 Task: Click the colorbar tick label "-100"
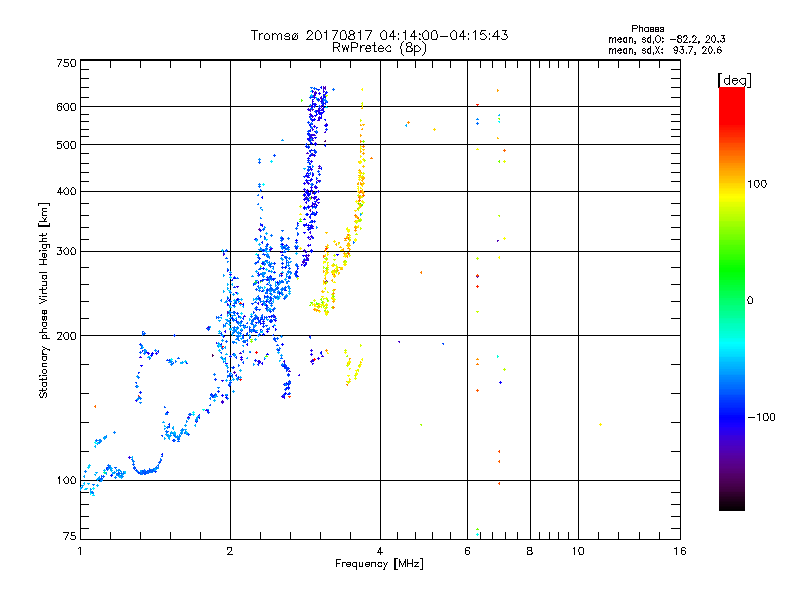click(761, 417)
